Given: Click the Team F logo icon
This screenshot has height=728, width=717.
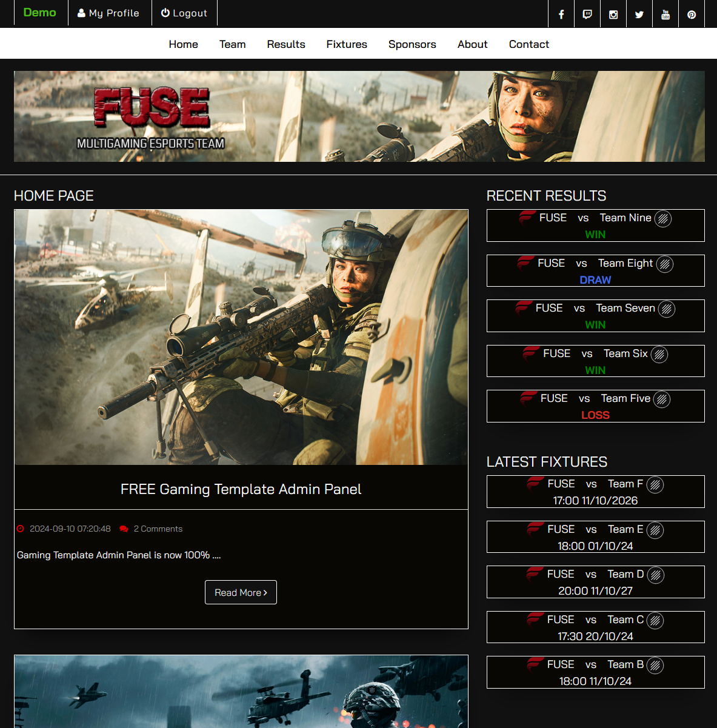Looking at the screenshot, I should (655, 485).
